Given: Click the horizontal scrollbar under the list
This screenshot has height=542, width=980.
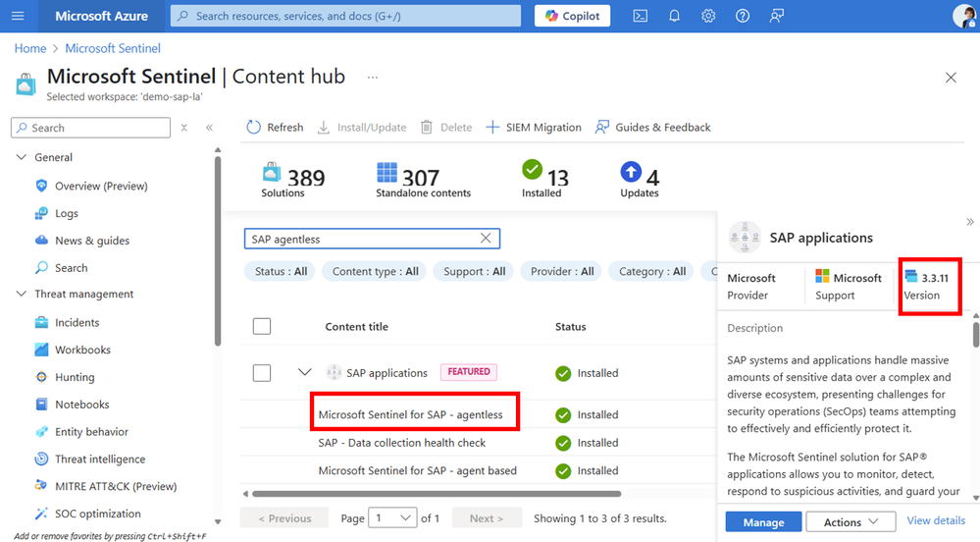Looking at the screenshot, I should click(437, 494).
